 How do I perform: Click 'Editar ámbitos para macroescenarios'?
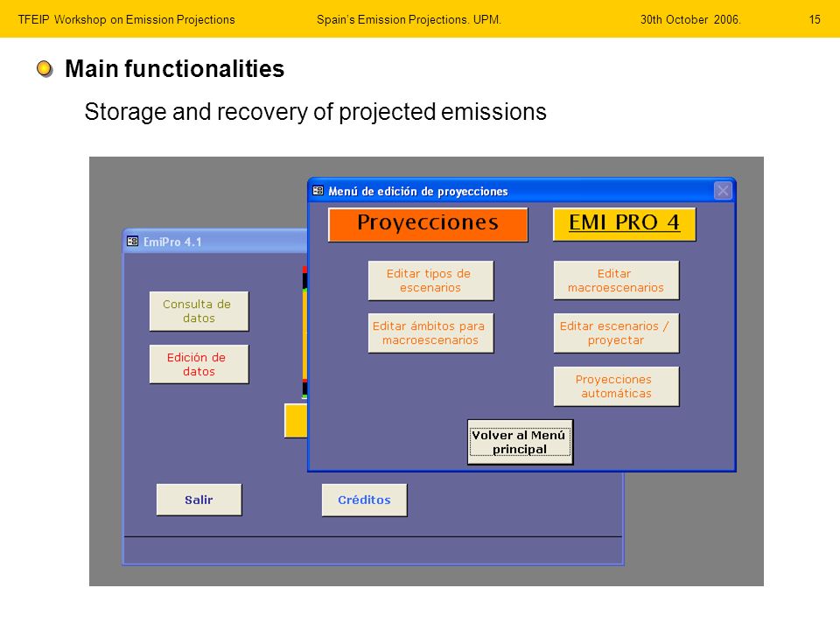tap(430, 332)
